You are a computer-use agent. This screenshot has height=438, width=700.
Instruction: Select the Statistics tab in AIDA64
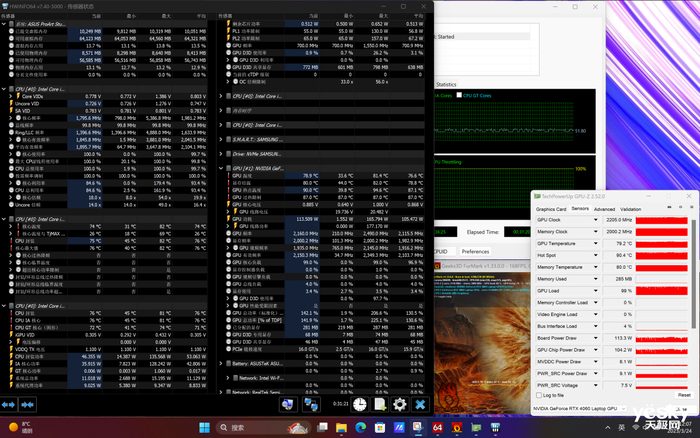pos(446,84)
